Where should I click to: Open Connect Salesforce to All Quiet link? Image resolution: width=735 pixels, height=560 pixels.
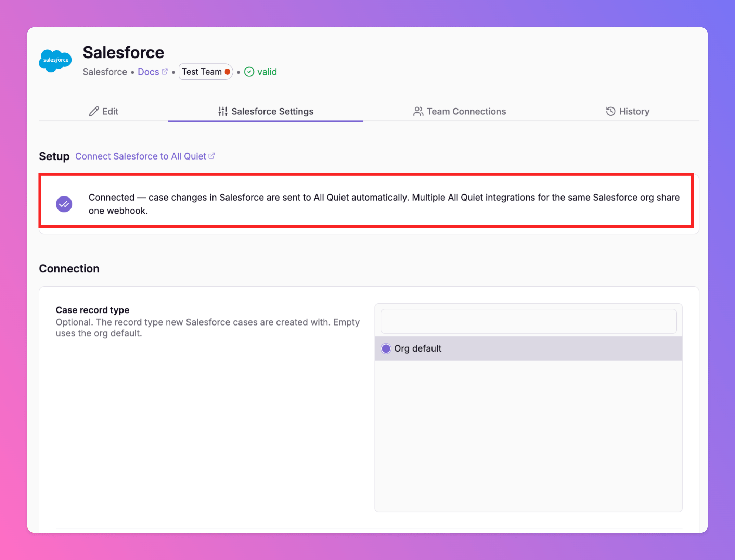(145, 156)
